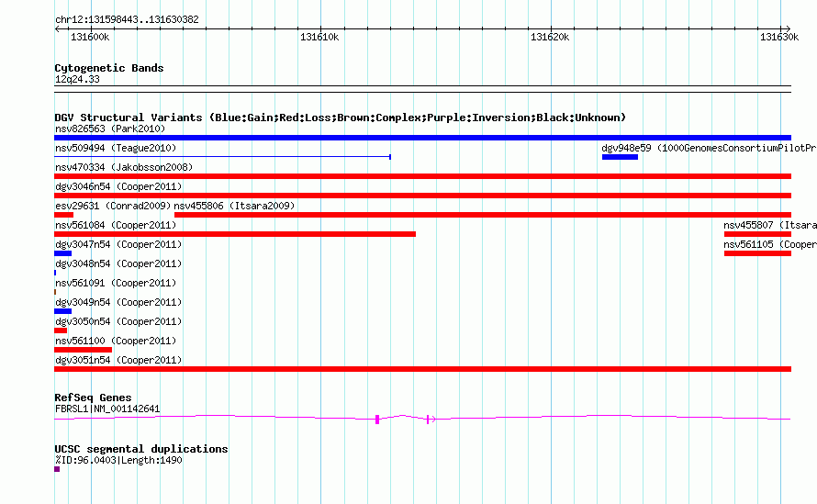Click the red nsv455807 bar
817x504 pixels.
click(x=757, y=234)
